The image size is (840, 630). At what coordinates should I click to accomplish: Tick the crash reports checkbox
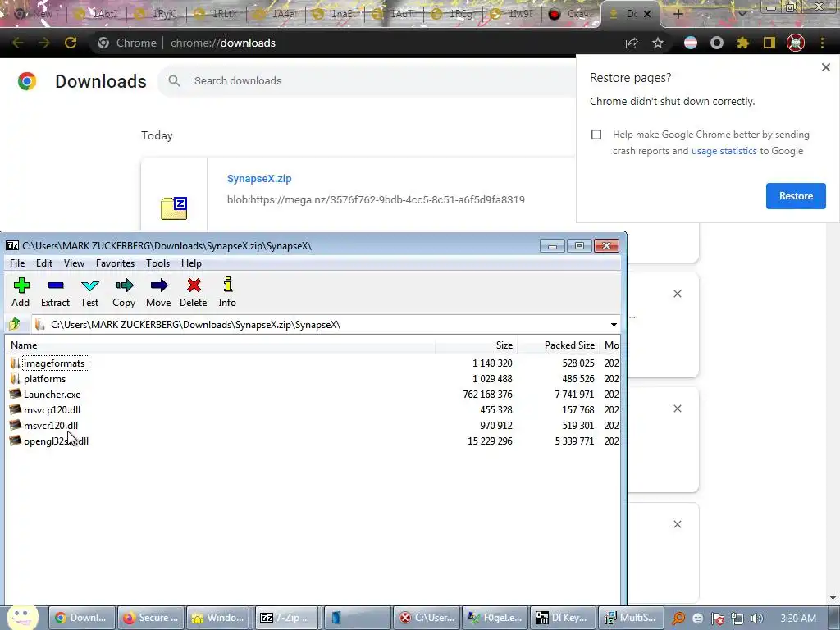[596, 135]
